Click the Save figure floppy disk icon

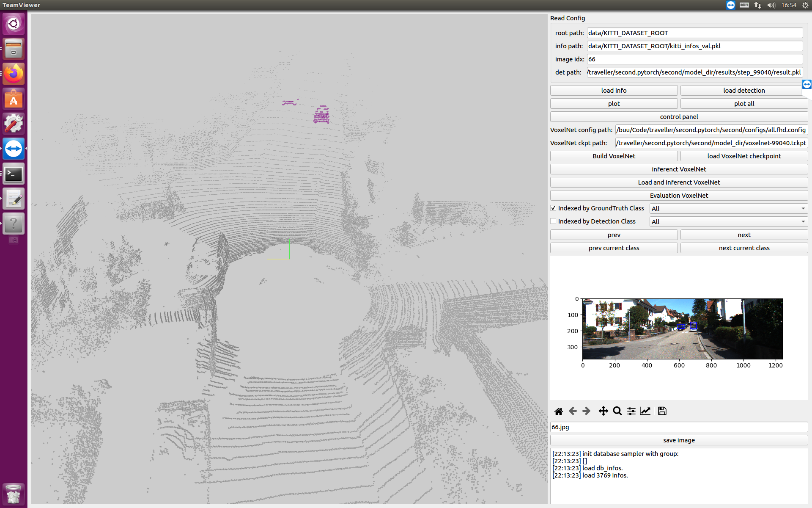coord(662,411)
